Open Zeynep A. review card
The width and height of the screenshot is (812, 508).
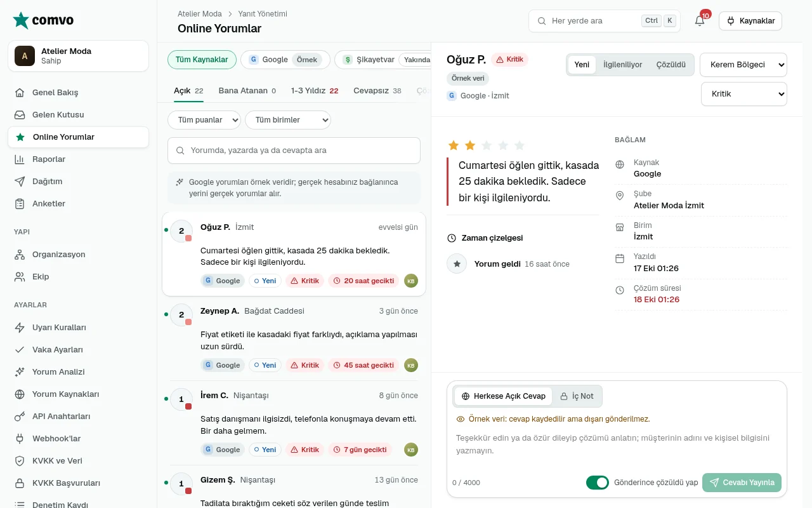pos(294,338)
